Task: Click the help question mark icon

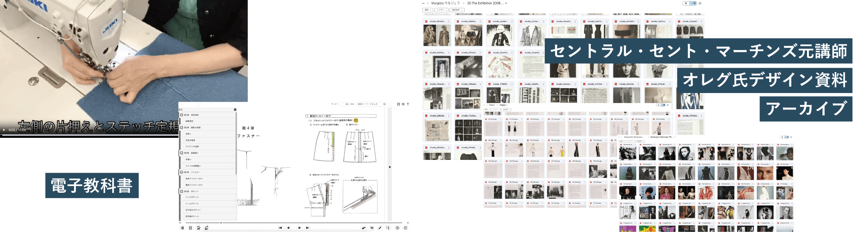Action: tap(407, 104)
